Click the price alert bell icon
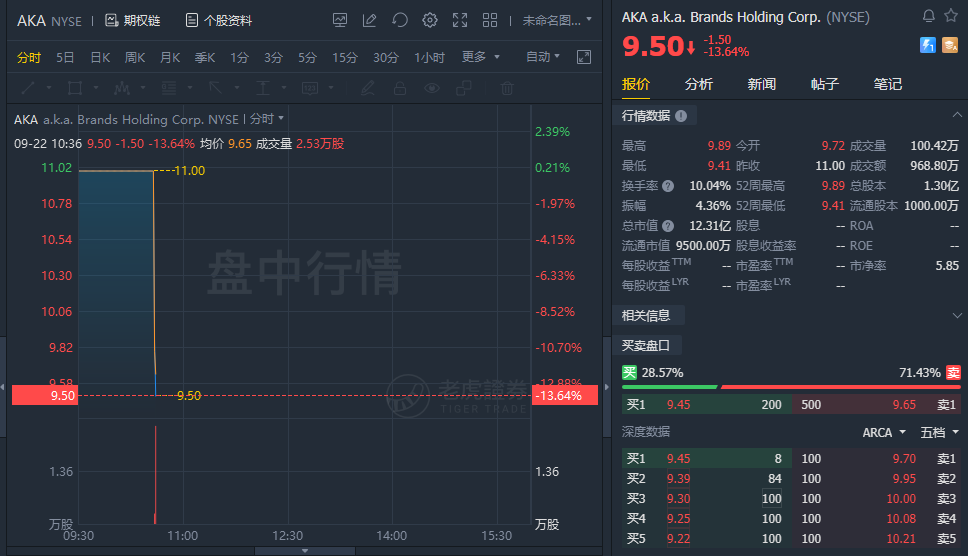The image size is (968, 556). 928,16
